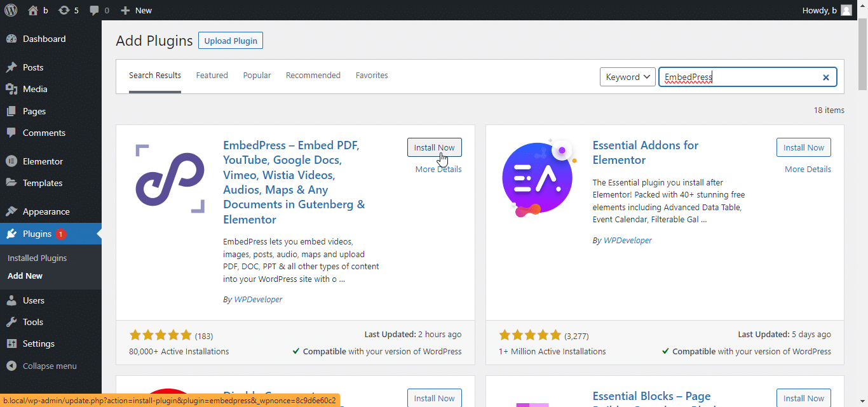Screen dimensions: 868x407
Task: Click the 80,000+ Active Installations text
Action: click(179, 351)
